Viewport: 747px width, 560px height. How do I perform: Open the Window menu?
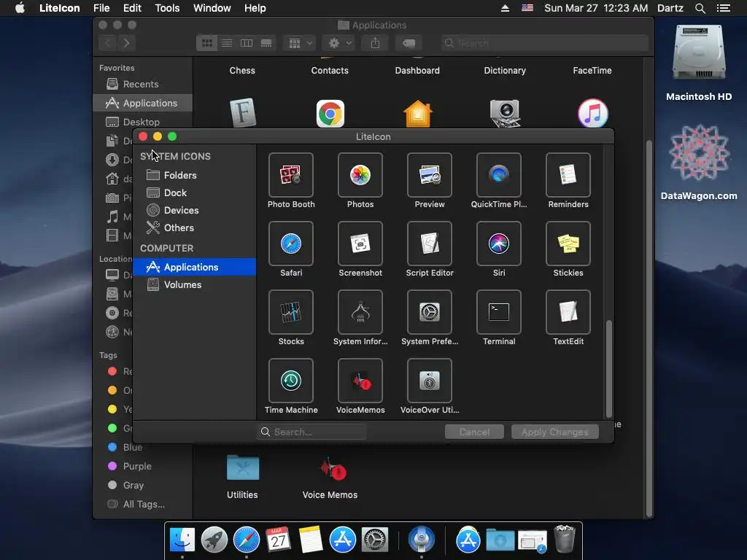coord(212,8)
